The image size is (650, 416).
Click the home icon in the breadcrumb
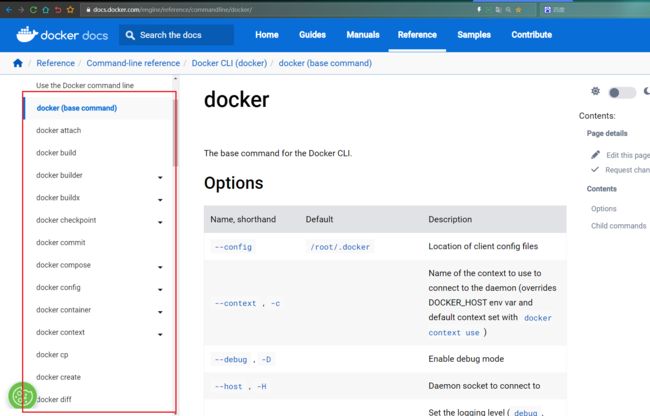click(17, 63)
